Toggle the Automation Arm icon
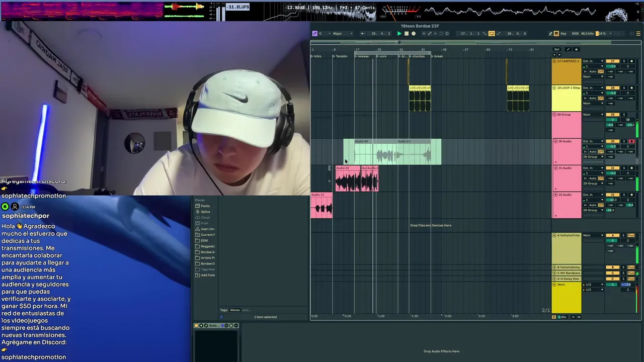644x362 pixels. [x=430, y=34]
